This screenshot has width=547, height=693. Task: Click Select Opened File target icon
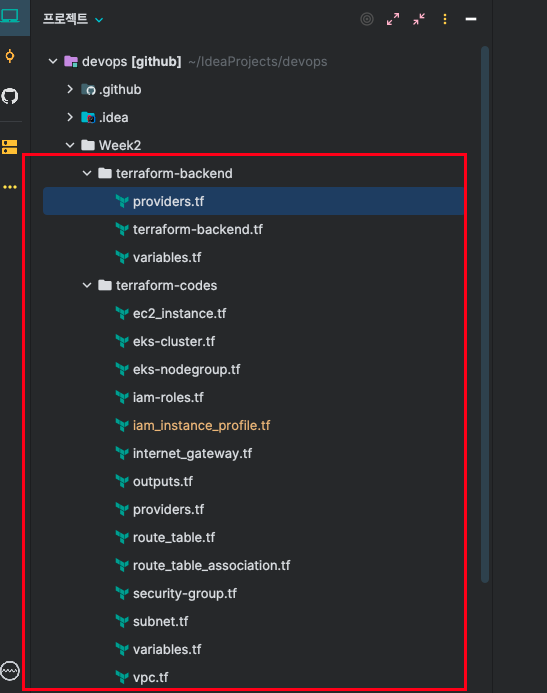pyautogui.click(x=367, y=19)
